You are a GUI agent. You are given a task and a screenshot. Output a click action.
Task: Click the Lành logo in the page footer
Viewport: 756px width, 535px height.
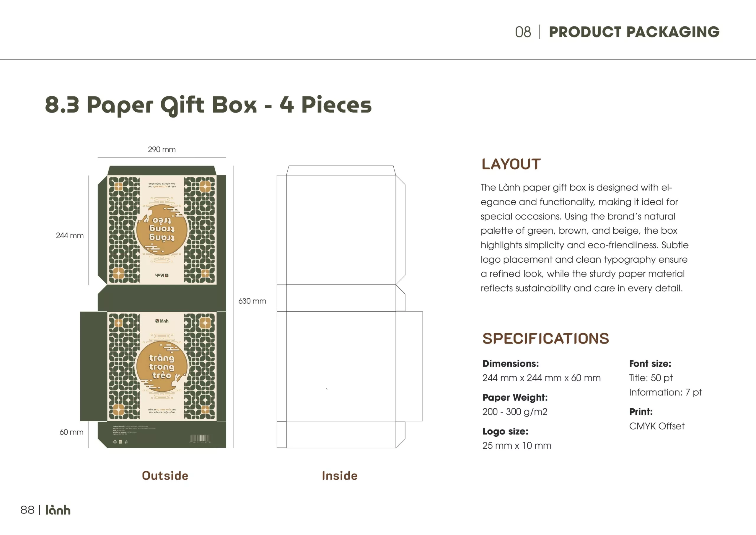[x=58, y=510]
